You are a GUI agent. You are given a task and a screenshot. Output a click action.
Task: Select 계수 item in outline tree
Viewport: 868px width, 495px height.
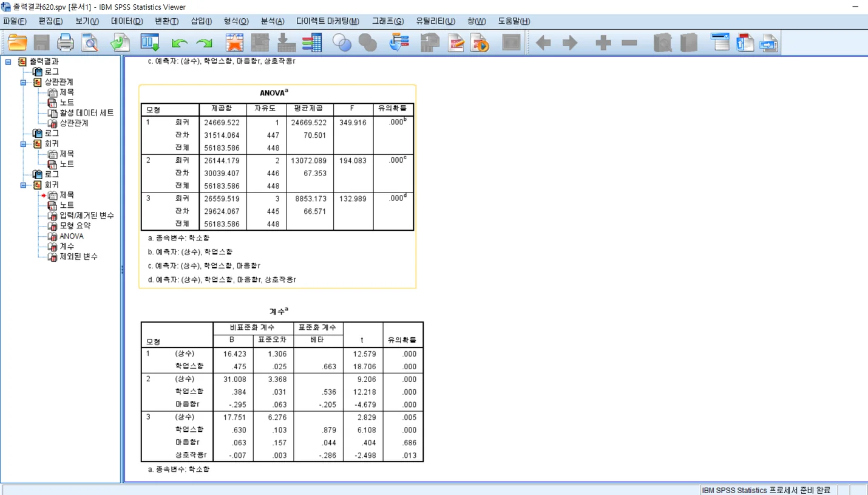tap(67, 247)
